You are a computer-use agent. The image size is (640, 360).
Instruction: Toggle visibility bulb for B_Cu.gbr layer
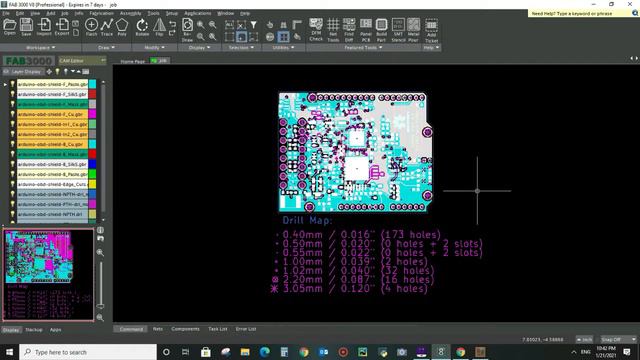pyautogui.click(x=13, y=144)
